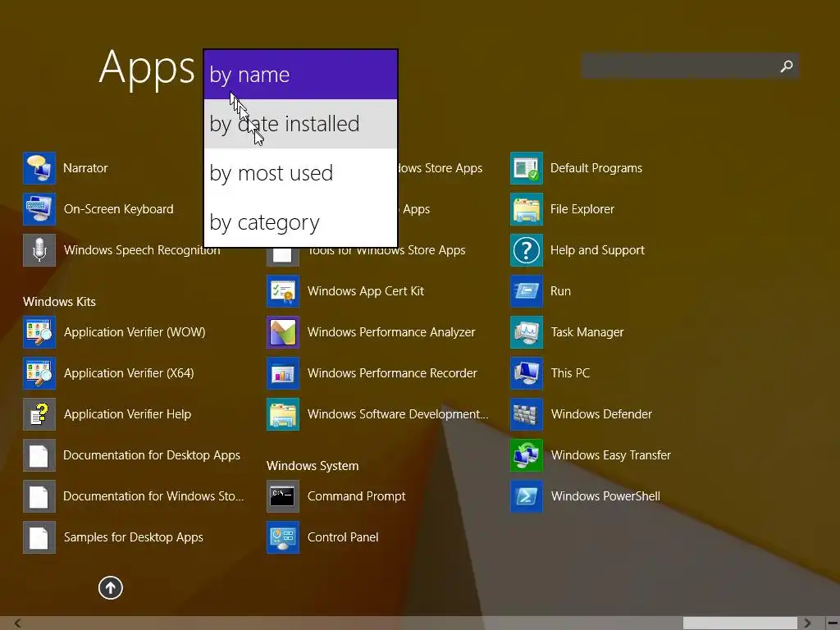This screenshot has height=630, width=840.
Task: Open Windows Speech Recognition microphone icon
Action: pyautogui.click(x=39, y=250)
